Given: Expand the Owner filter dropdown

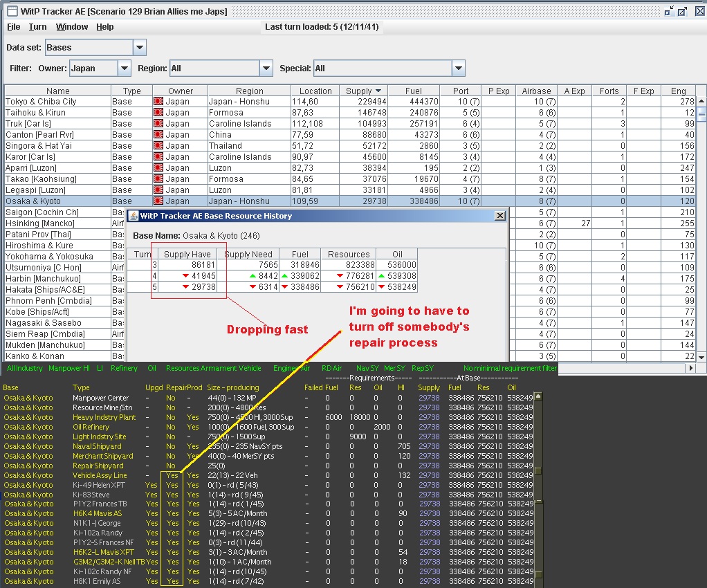Looking at the screenshot, I should (125, 68).
